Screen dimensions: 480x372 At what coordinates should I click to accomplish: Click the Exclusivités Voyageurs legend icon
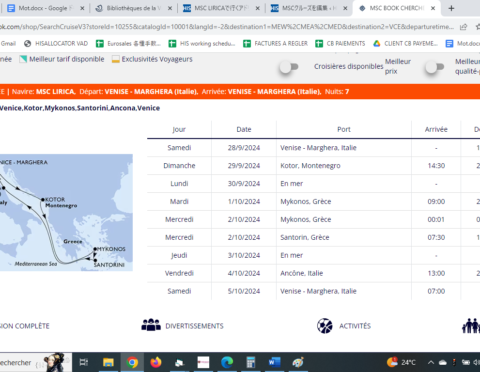[116, 59]
